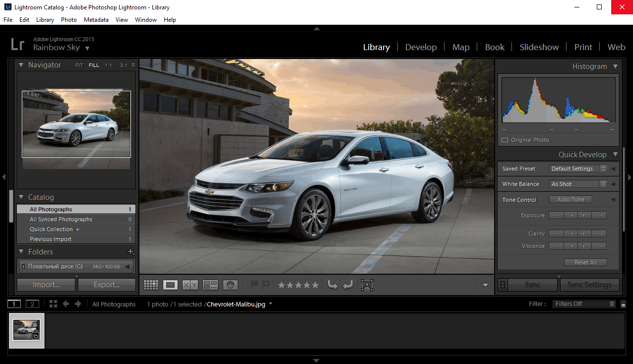This screenshot has height=364, width=633.
Task: Switch to the Develop module
Action: pyautogui.click(x=421, y=47)
